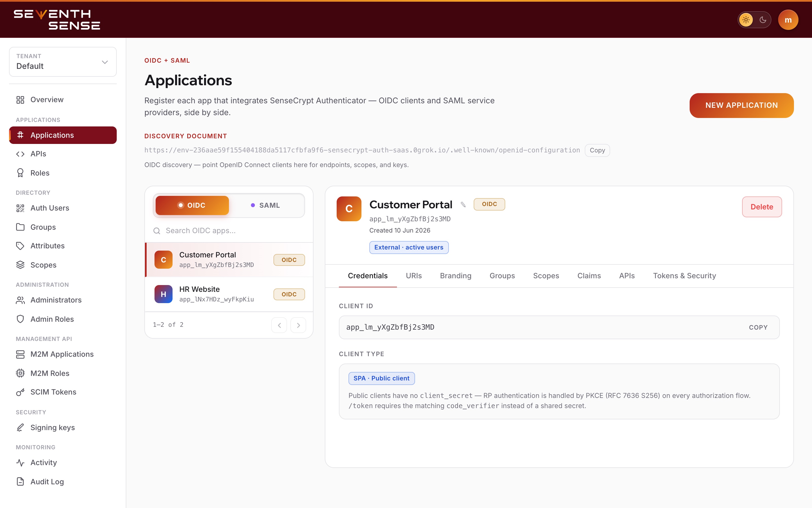Click the Signing keys pen icon

coord(20,427)
